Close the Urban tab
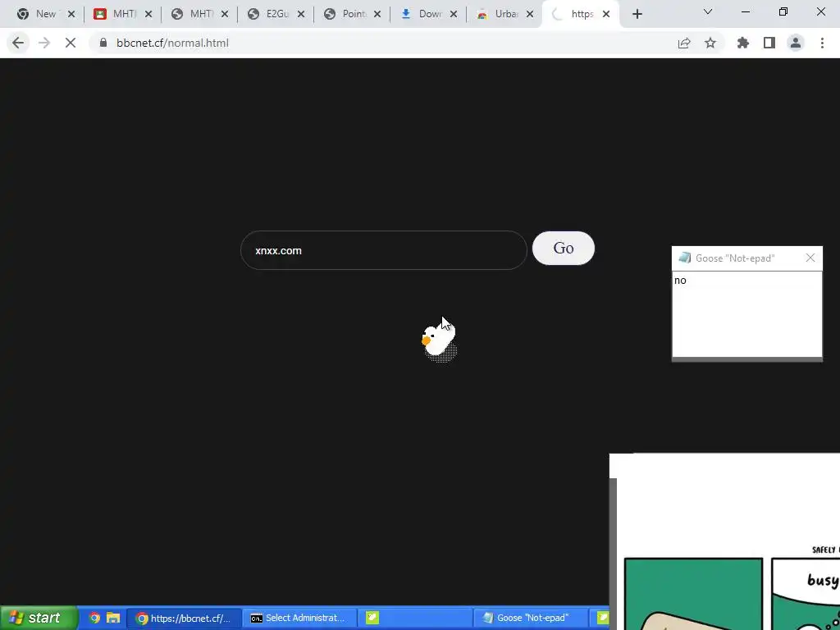The image size is (840, 630). (530, 15)
